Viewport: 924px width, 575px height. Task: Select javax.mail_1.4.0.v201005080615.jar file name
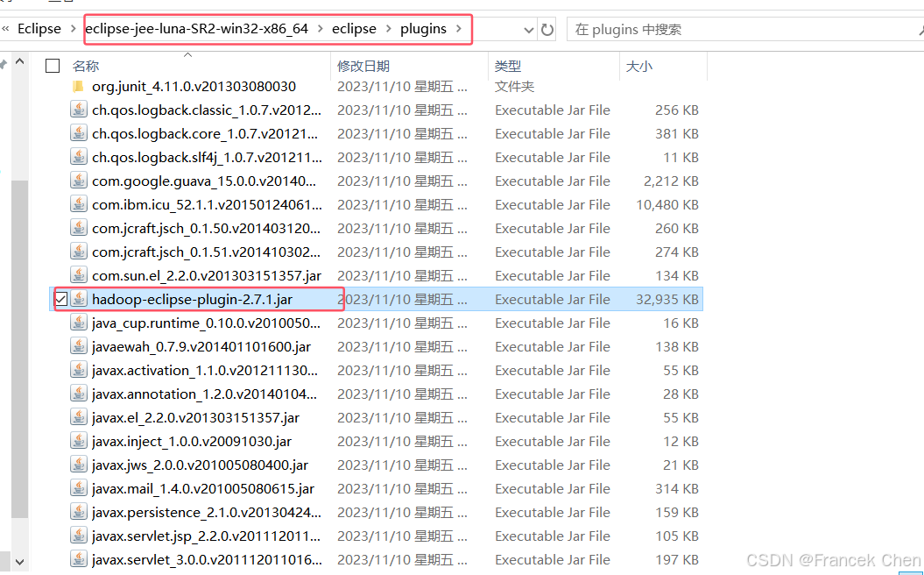203,489
